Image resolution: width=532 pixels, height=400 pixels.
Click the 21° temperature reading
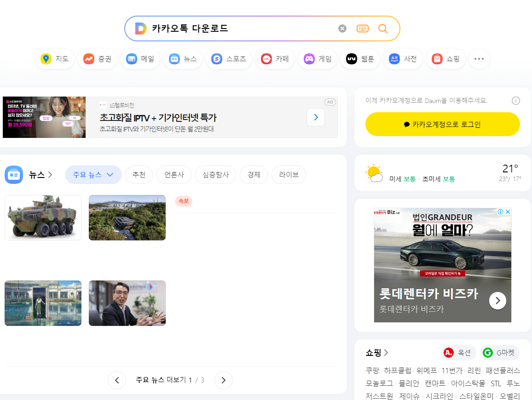[510, 168]
